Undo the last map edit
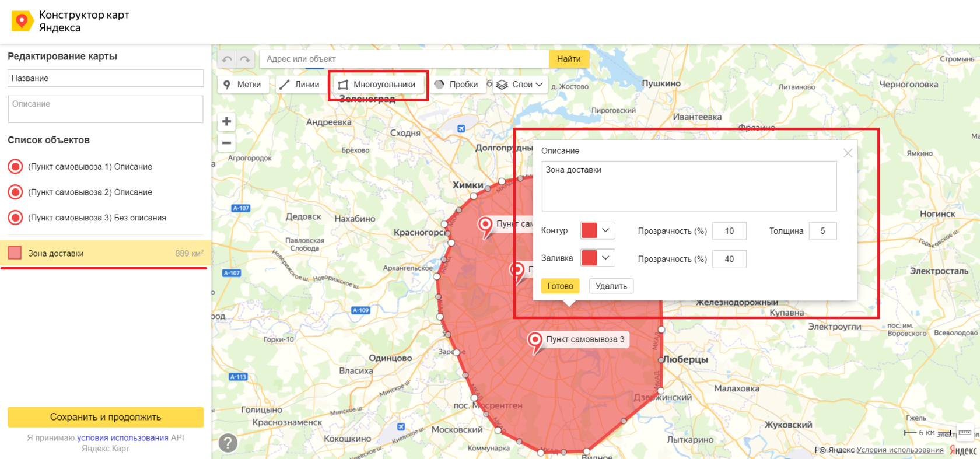Viewport: 980px width, 459px height. (228, 59)
